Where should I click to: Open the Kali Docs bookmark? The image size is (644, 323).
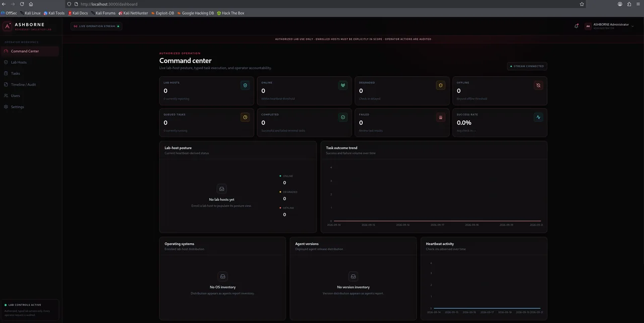pyautogui.click(x=78, y=13)
